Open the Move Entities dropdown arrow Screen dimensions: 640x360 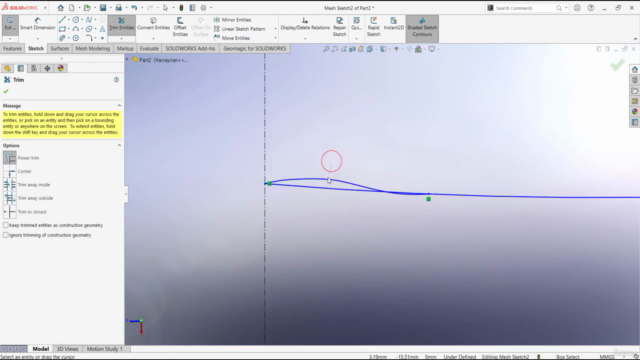pos(275,38)
